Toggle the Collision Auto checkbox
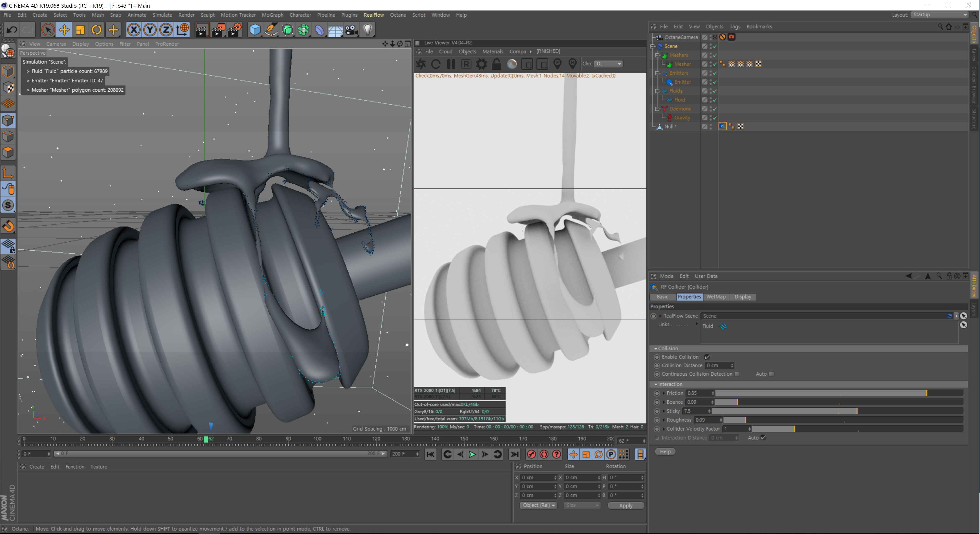This screenshot has width=980, height=534. point(771,374)
